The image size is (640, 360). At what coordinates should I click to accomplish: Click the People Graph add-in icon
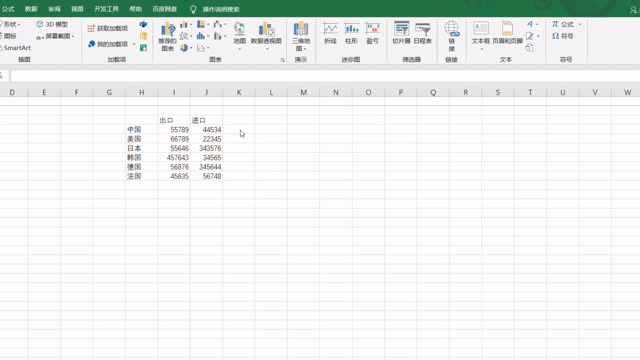143,48
